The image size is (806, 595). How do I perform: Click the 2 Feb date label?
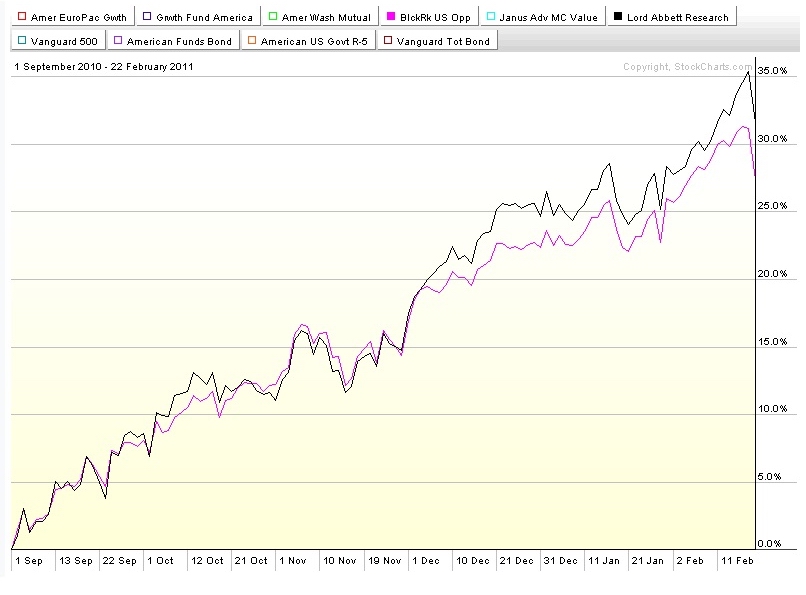pyautogui.click(x=690, y=561)
